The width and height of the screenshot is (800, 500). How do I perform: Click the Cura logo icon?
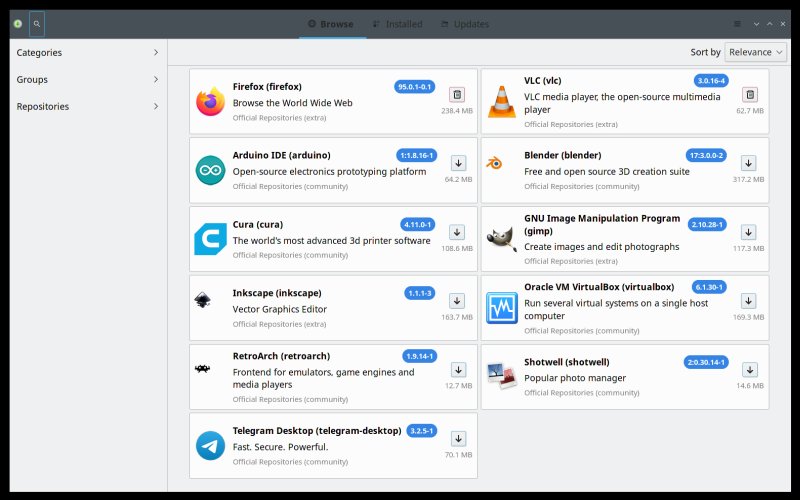click(210, 239)
